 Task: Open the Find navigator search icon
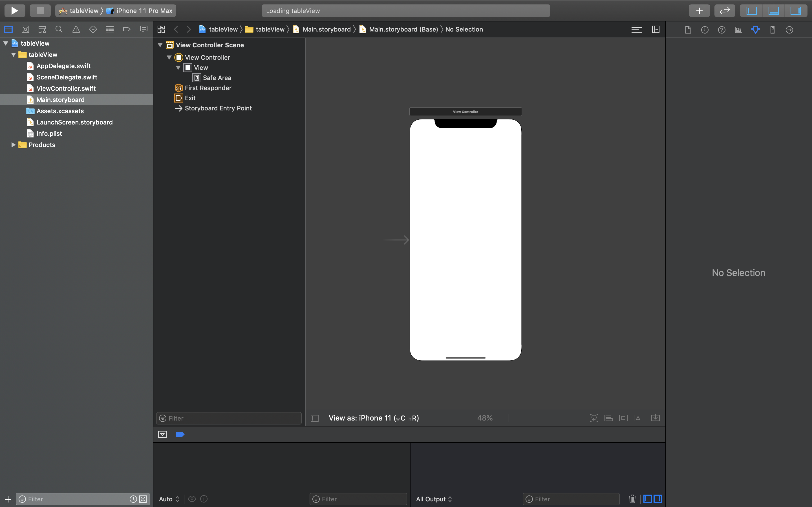59,30
